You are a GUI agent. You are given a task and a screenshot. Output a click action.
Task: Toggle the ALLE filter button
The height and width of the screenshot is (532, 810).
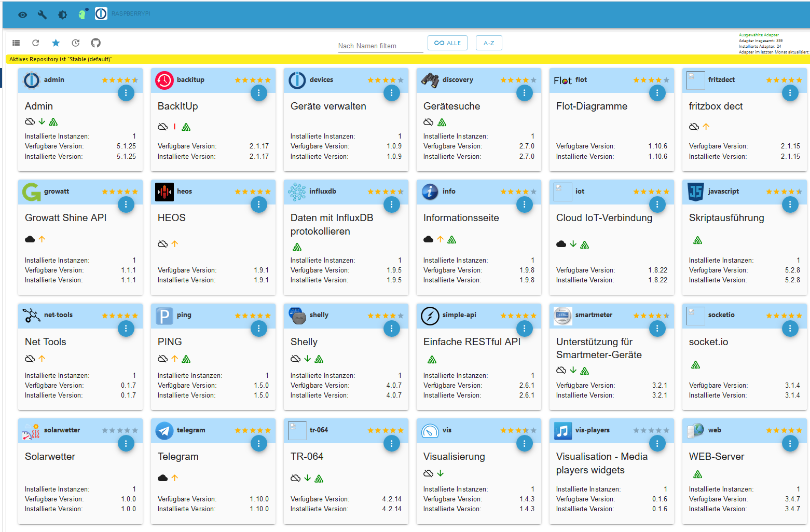(x=447, y=43)
